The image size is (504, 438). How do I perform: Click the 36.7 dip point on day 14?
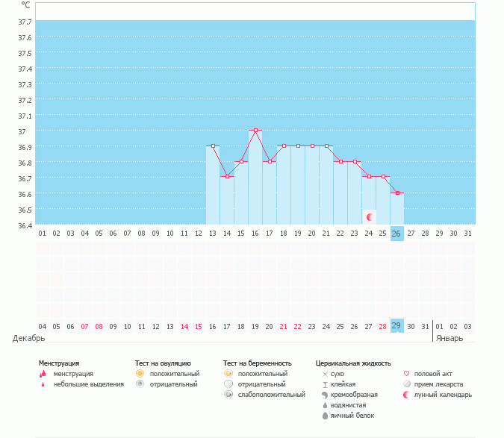coord(227,177)
